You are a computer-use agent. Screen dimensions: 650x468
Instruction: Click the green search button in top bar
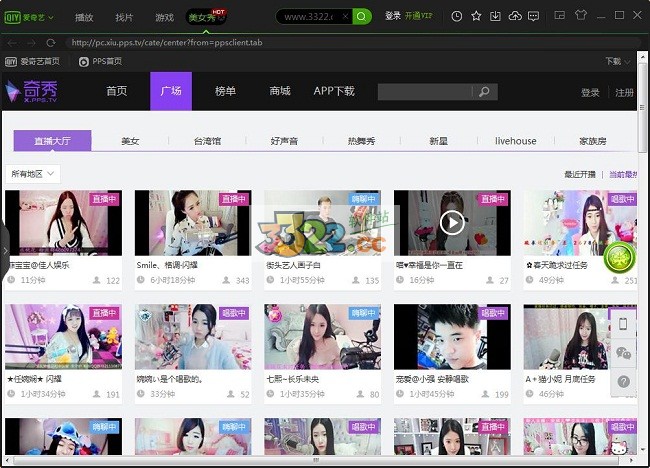(x=362, y=16)
